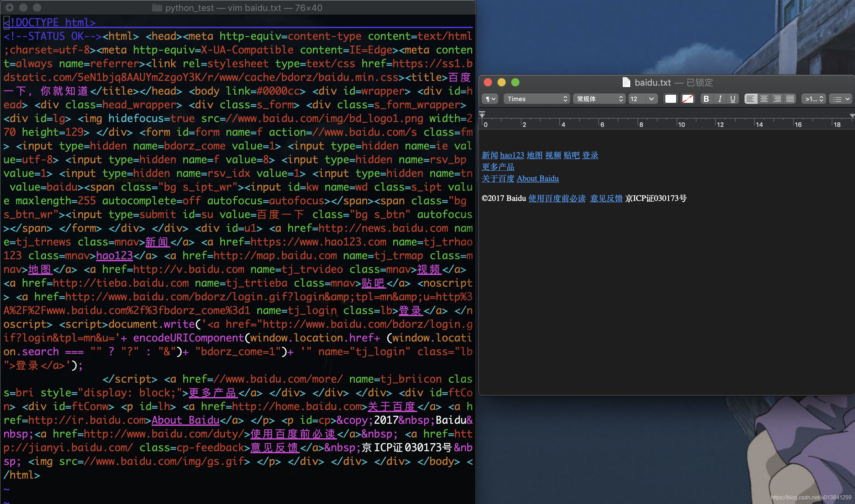The image size is (855, 504).
Task: Click the 京ICP证030173号 text in TextEdit
Action: pyautogui.click(x=656, y=199)
